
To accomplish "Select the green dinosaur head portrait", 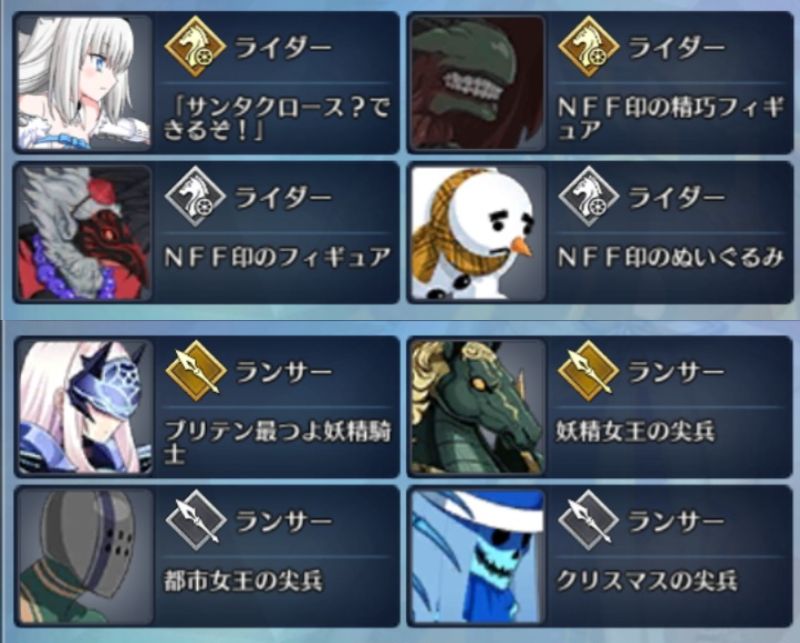I will click(x=478, y=83).
